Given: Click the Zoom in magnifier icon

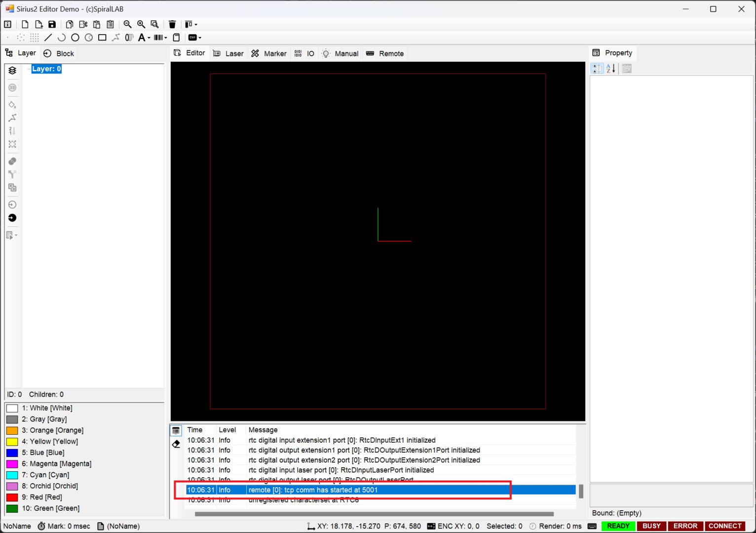Looking at the screenshot, I should [141, 24].
